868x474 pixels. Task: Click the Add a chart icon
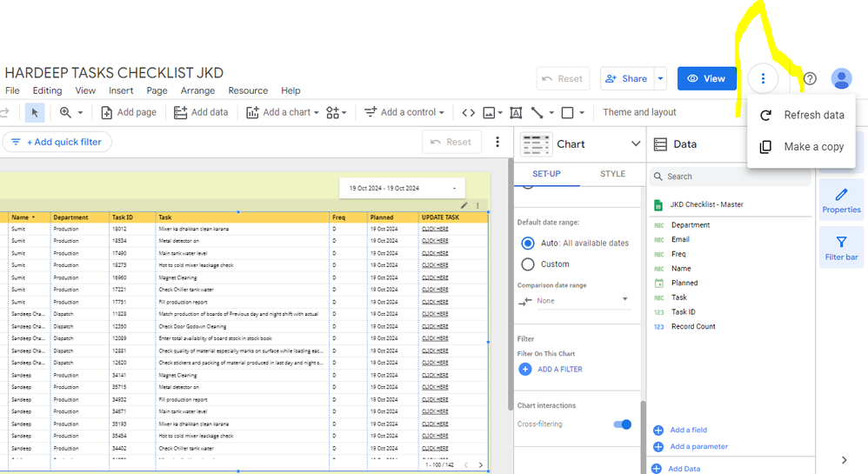coord(252,112)
